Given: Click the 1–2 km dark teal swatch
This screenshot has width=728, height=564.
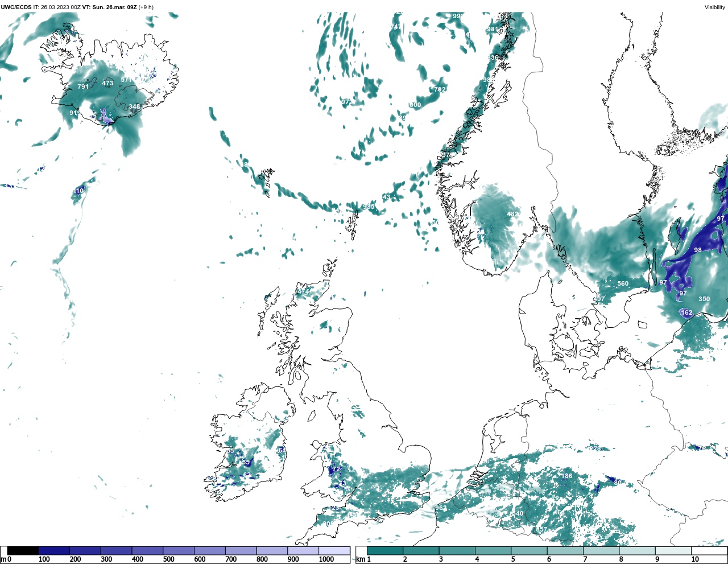Looking at the screenshot, I should pos(385,550).
